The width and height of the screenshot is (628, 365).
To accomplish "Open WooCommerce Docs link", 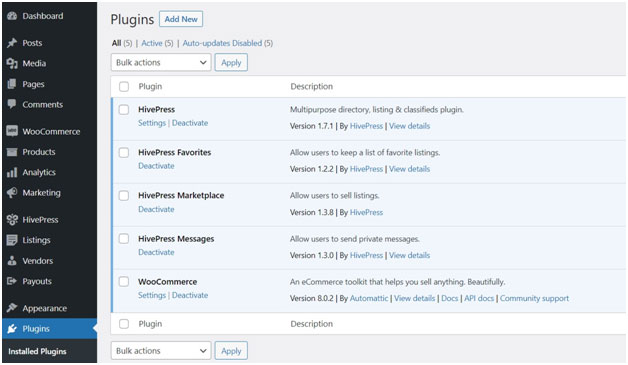I will pyautogui.click(x=449, y=298).
